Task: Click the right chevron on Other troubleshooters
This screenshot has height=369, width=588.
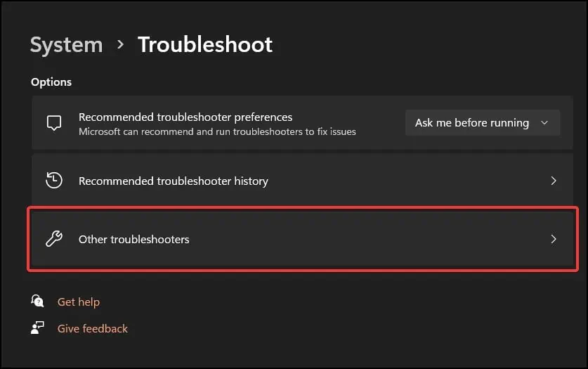Action: click(x=554, y=239)
